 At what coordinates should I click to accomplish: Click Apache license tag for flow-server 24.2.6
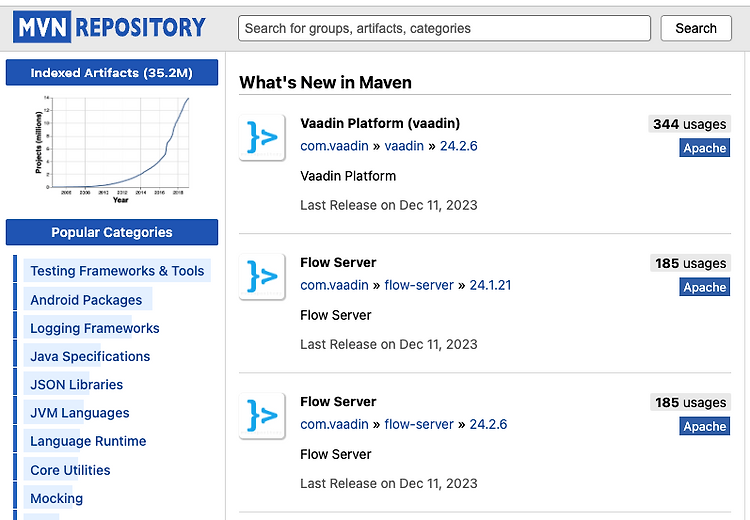pyautogui.click(x=705, y=426)
